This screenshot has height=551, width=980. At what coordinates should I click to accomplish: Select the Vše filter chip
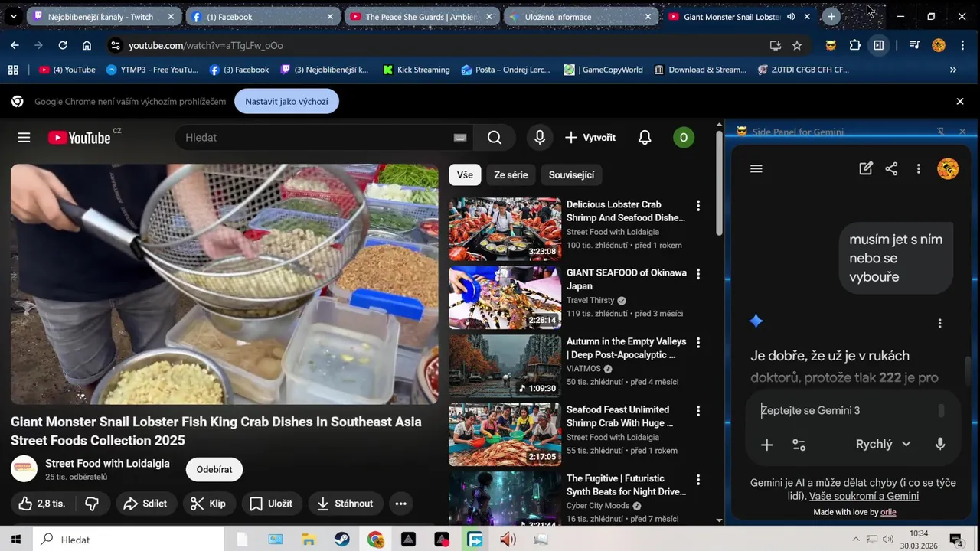(465, 175)
